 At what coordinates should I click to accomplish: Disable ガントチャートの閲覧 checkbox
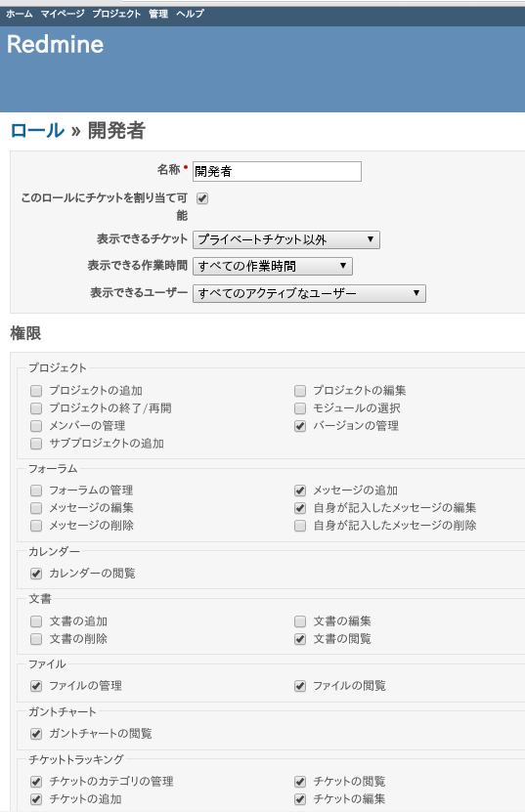[x=36, y=733]
